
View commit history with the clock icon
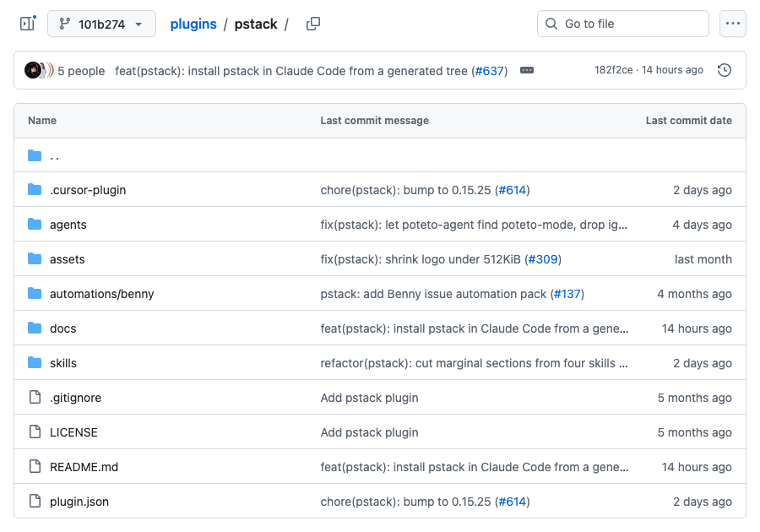click(x=725, y=70)
